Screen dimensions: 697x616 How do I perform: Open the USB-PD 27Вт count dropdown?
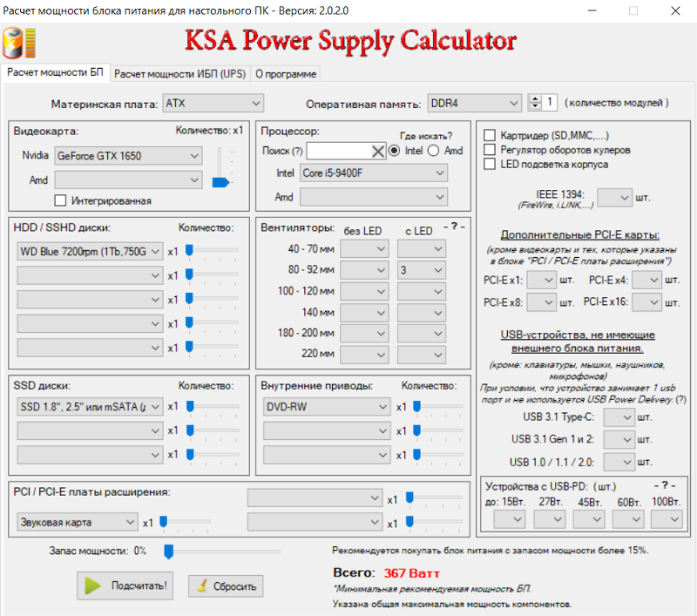tap(550, 519)
